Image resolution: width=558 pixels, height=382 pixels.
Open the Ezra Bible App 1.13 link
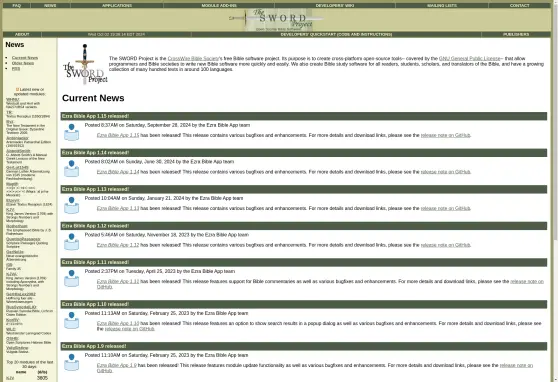tap(118, 208)
